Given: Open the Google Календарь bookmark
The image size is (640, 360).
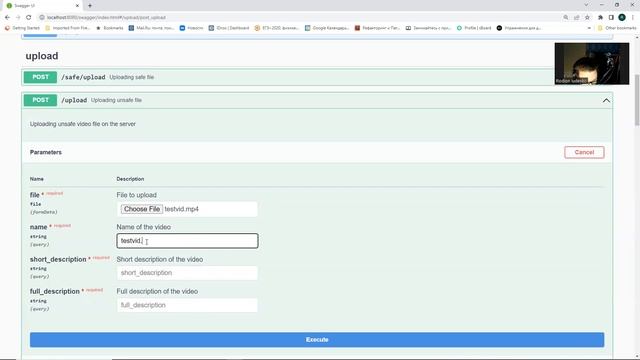Looking at the screenshot, I should coord(327,28).
